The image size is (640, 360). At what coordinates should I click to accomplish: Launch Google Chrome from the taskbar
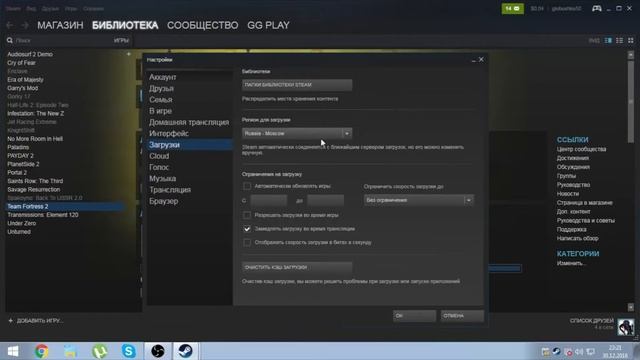pyautogui.click(x=41, y=351)
